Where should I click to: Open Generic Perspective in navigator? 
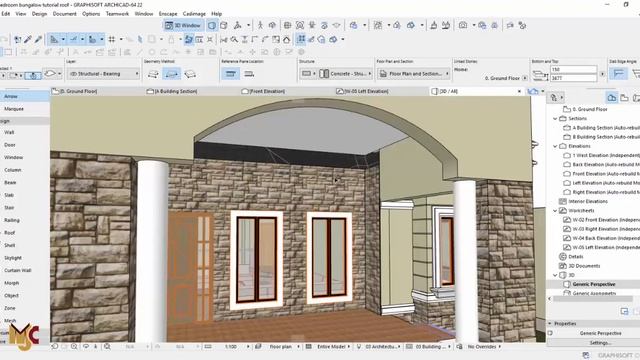point(593,284)
